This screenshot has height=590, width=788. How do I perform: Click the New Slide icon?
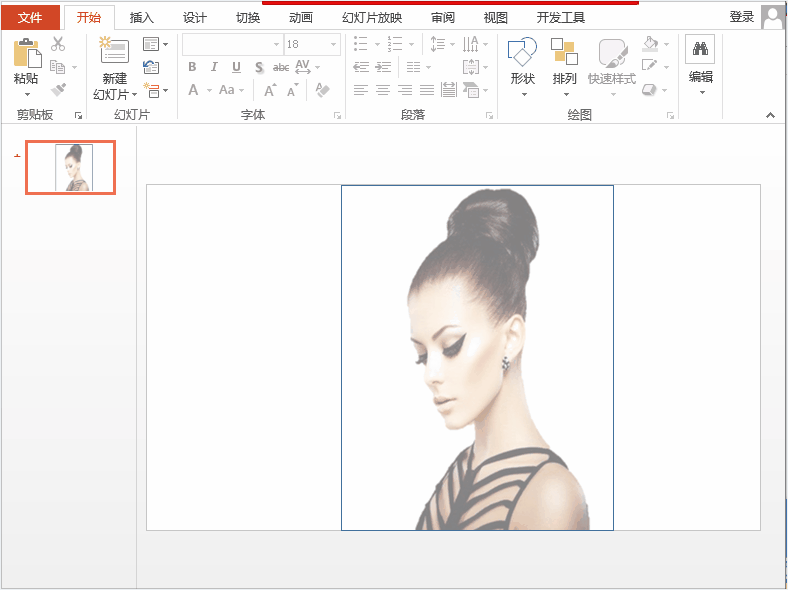(x=114, y=50)
